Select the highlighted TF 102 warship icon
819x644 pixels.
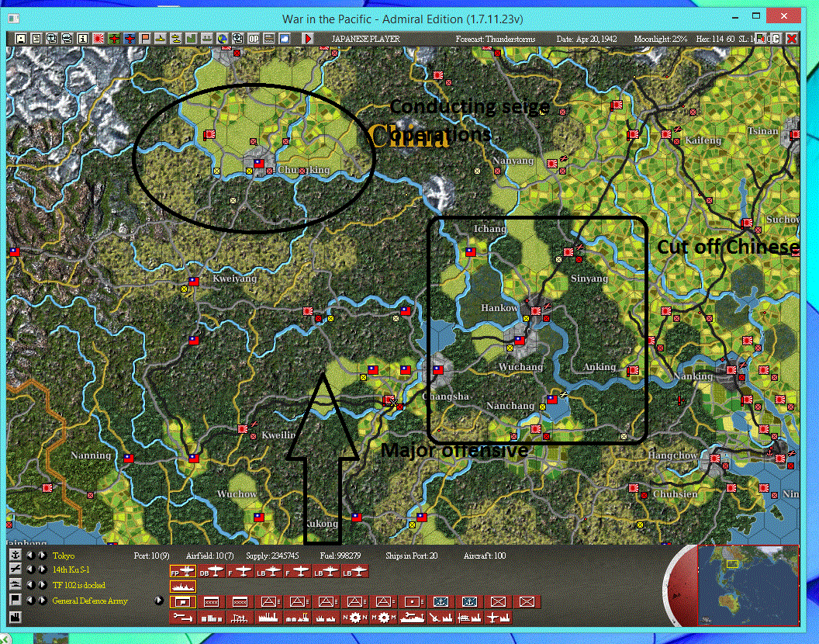tap(183, 587)
